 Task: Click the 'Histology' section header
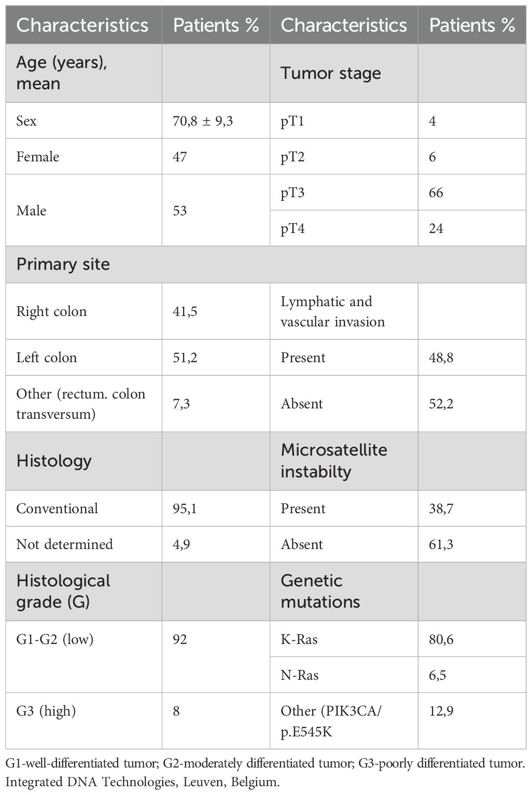pos(54,461)
